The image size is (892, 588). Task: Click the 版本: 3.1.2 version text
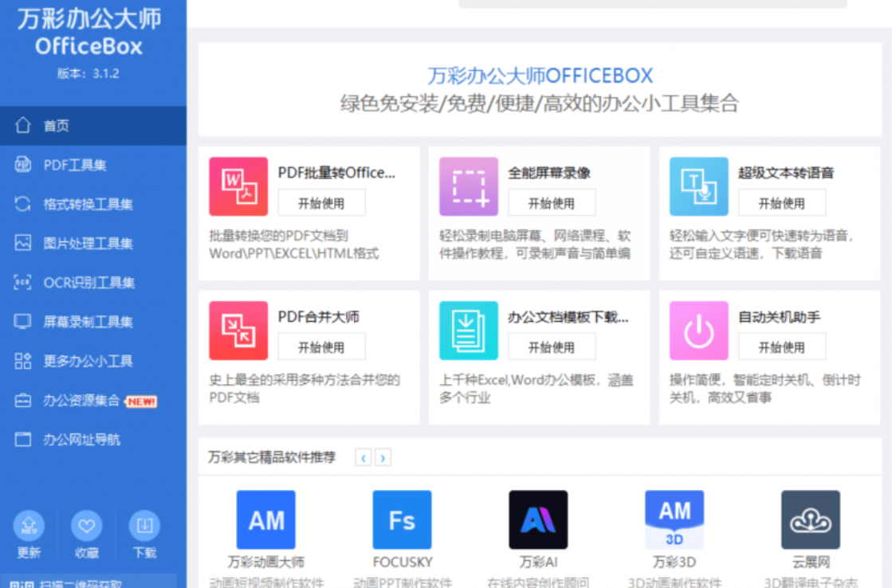(88, 73)
